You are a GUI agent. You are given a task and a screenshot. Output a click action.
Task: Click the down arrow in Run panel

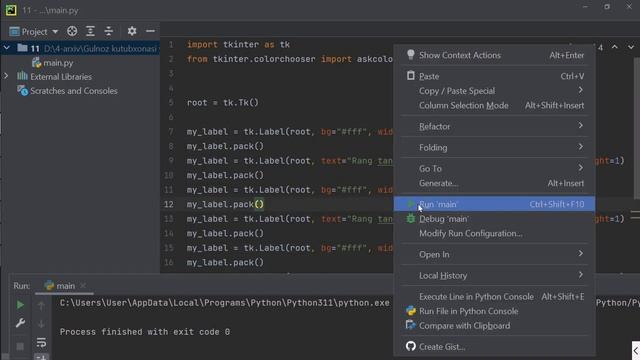(x=41, y=324)
